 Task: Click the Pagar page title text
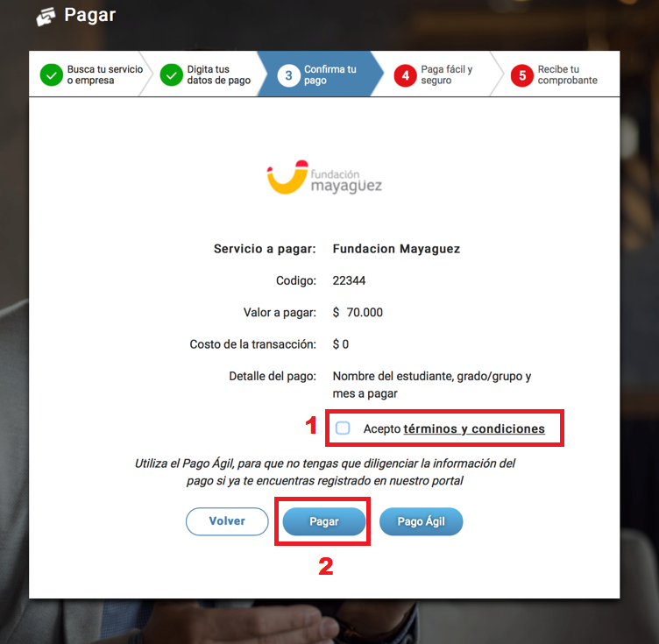click(90, 16)
